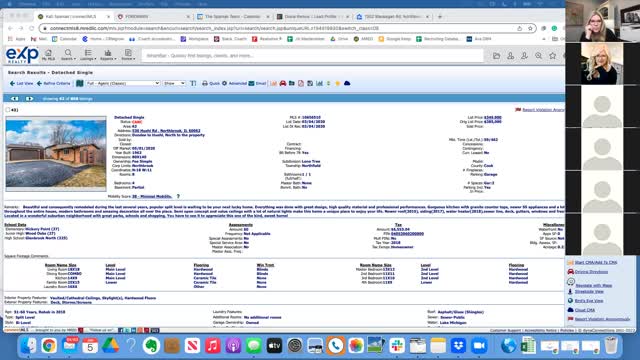640x360 pixels.
Task: Click the CMA chart toolbar icon
Action: click(273, 83)
